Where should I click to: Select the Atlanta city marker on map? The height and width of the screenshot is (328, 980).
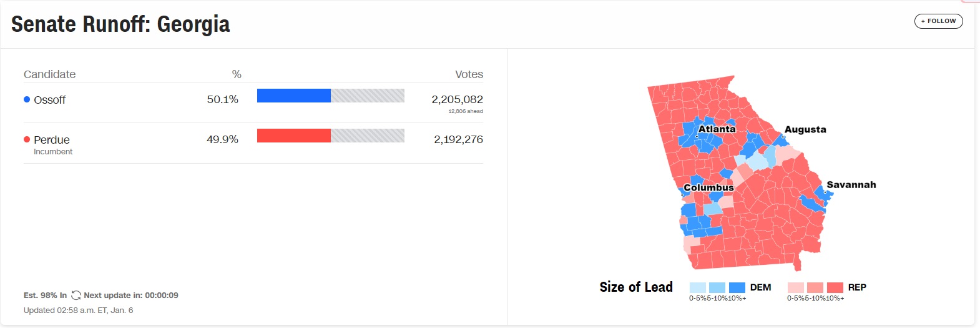(x=697, y=136)
